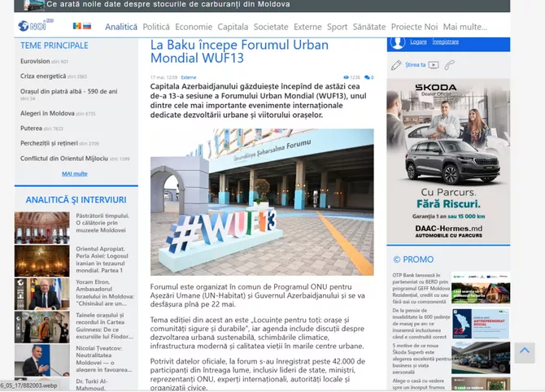Open Conflictul din Orientul Mijlociu topic
545x392 pixels.
pos(64,159)
